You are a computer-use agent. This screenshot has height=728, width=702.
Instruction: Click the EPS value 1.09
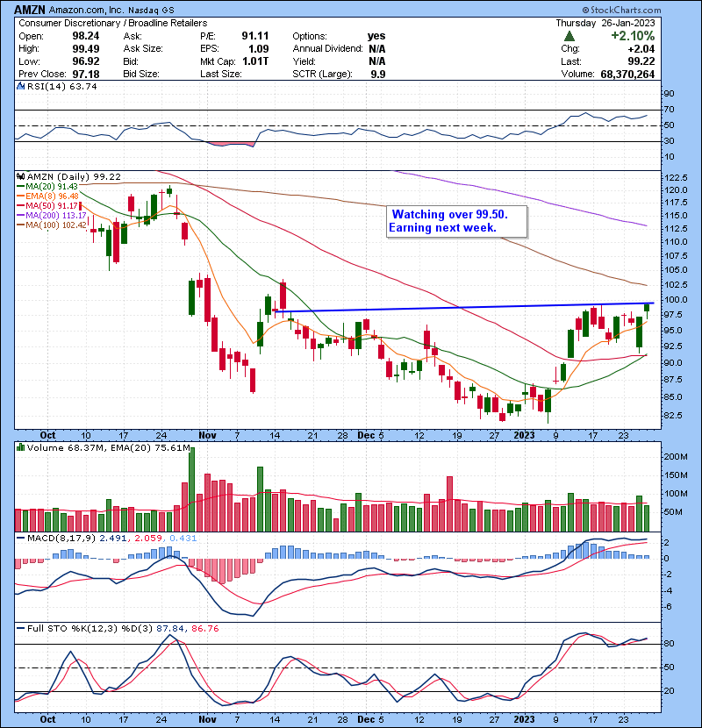(258, 49)
